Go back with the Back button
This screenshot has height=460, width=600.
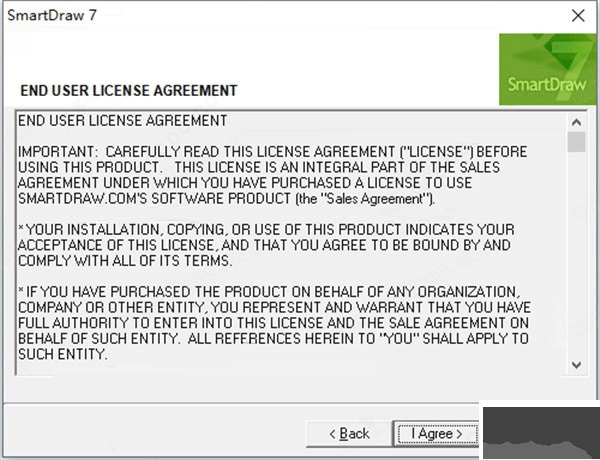350,433
